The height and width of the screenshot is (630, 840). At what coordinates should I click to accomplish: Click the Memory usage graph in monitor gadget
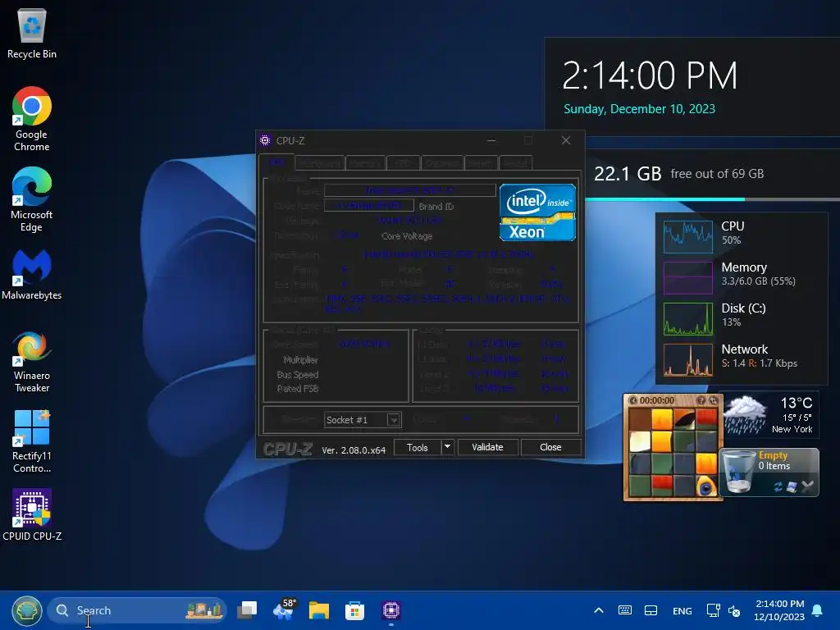(688, 277)
